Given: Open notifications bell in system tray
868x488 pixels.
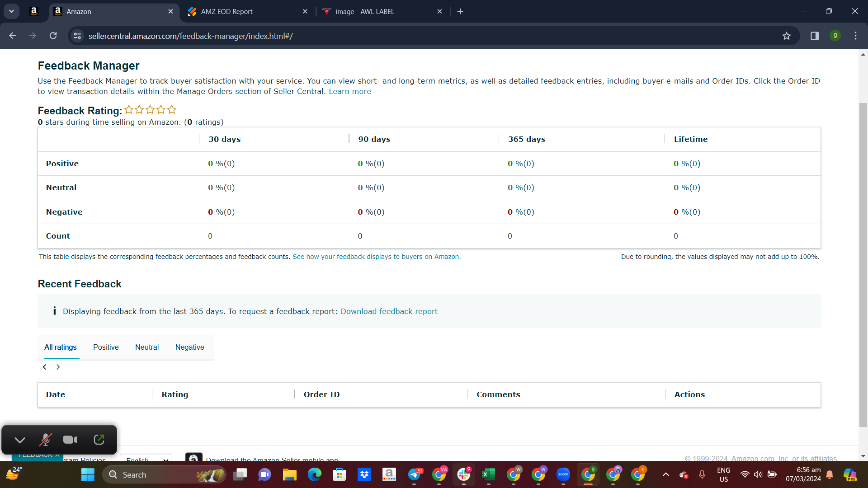Looking at the screenshot, I should tap(830, 474).
